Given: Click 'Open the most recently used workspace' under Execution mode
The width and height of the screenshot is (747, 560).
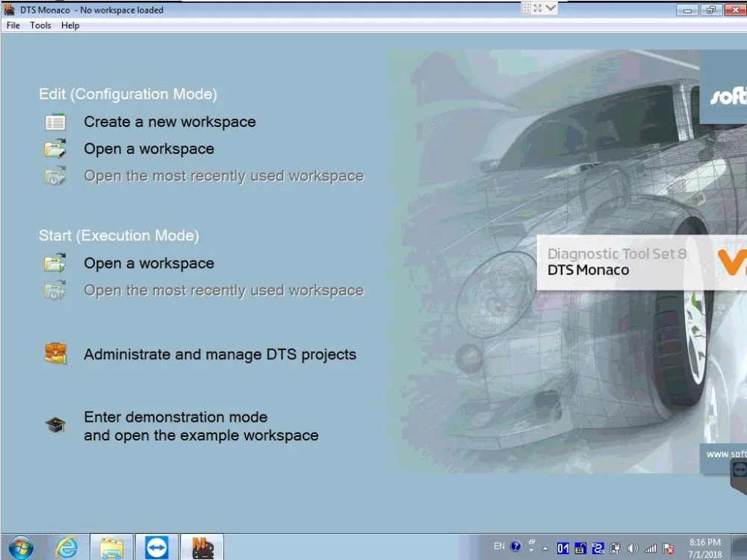Looking at the screenshot, I should pos(223,290).
